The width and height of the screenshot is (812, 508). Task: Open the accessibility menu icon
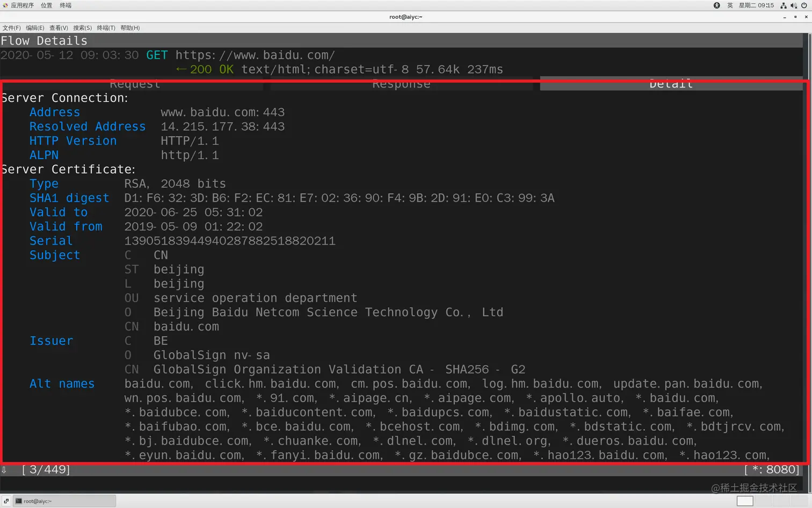click(716, 5)
